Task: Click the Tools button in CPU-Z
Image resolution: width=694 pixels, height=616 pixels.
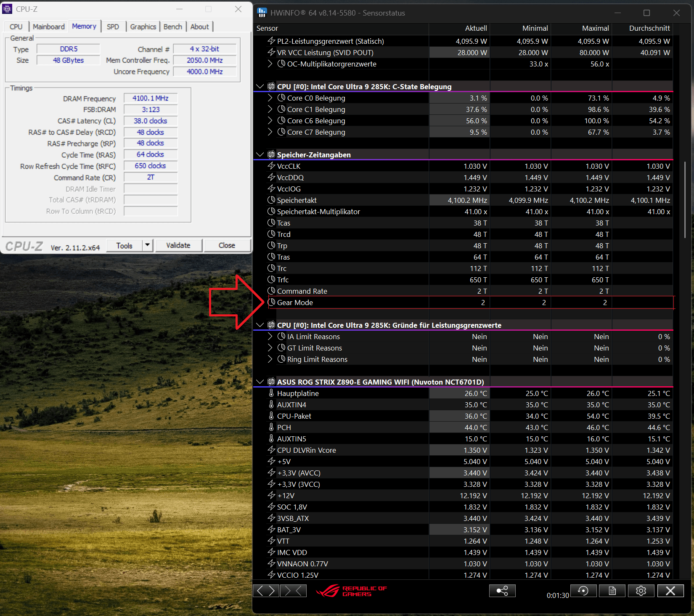Action: coord(124,245)
